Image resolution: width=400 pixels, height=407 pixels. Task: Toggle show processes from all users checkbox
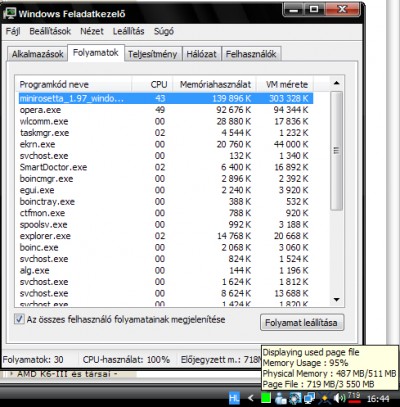pos(19,319)
